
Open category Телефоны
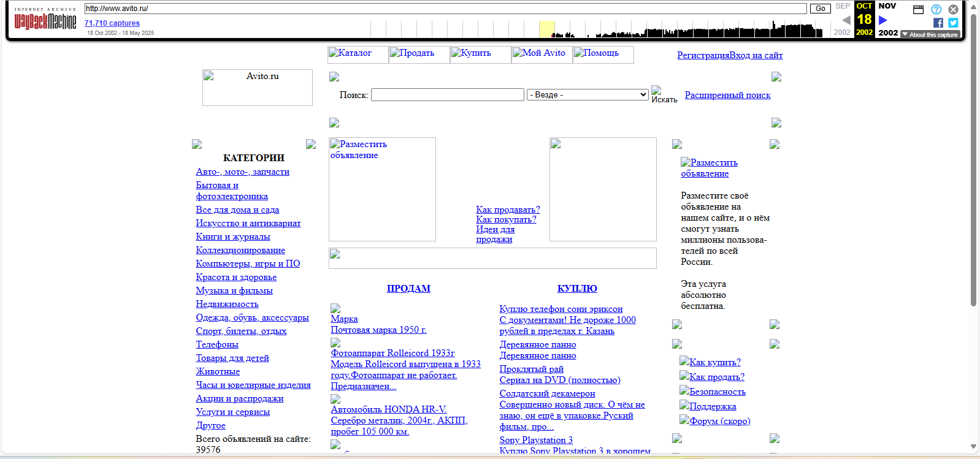217,344
